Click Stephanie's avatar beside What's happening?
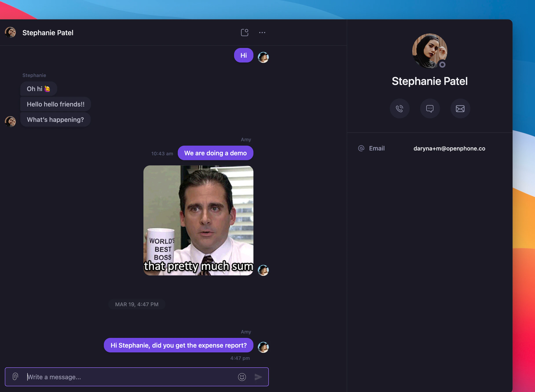 [x=10, y=121]
